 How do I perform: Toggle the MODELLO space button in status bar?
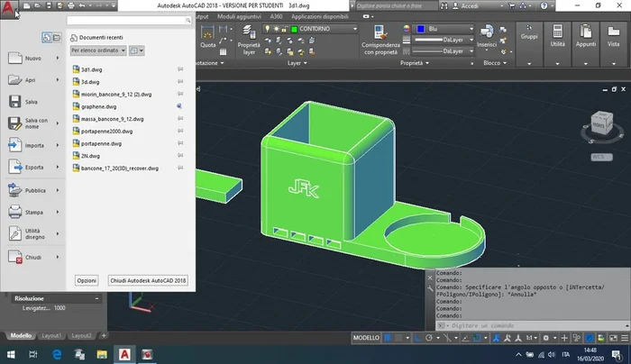pyautogui.click(x=366, y=337)
